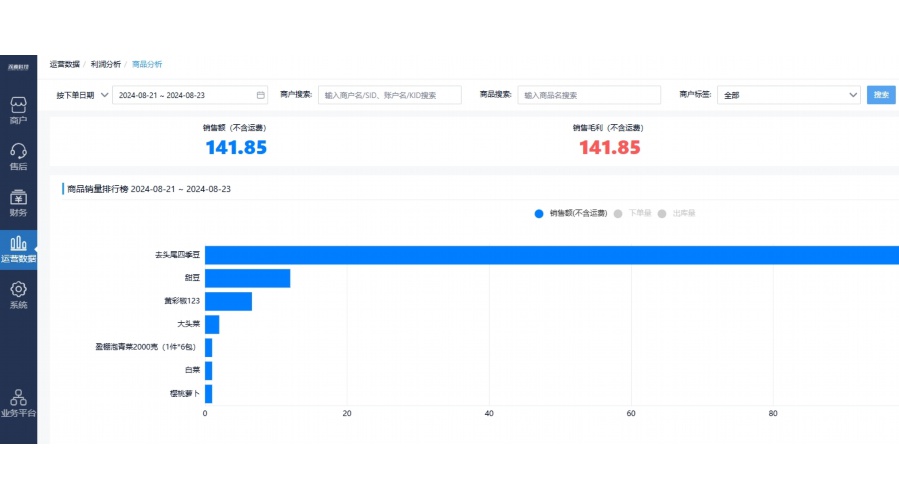Click the calendar icon in date range field
Screen dimensions: 899x499
click(x=261, y=95)
